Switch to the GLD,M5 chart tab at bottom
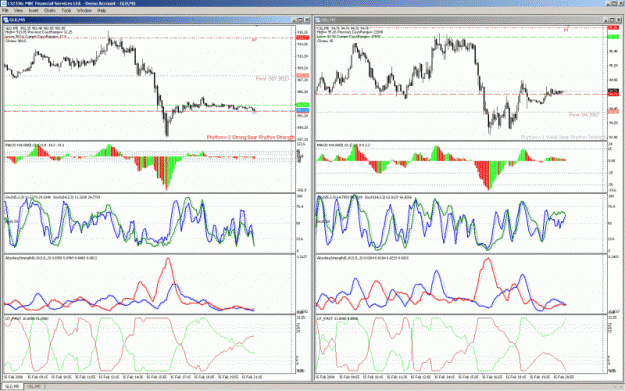Image resolution: width=625 pixels, height=391 pixels. coord(12,387)
